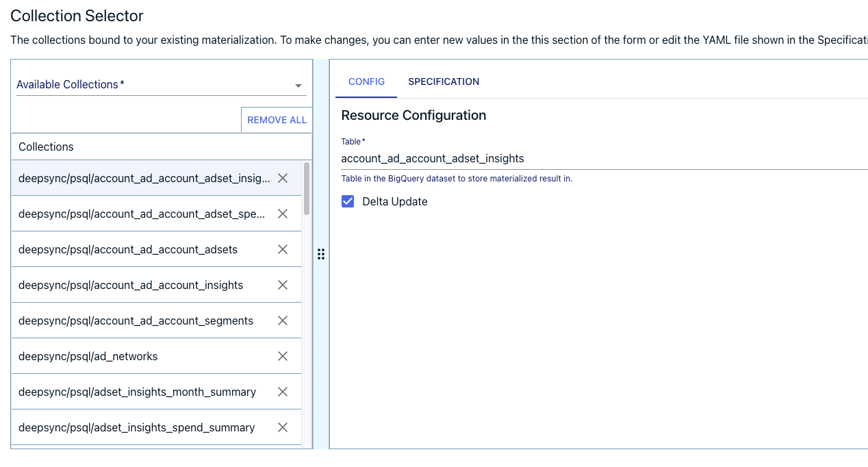The height and width of the screenshot is (467, 868).
Task: Remove the ad_networks collection via X icon
Action: [283, 356]
